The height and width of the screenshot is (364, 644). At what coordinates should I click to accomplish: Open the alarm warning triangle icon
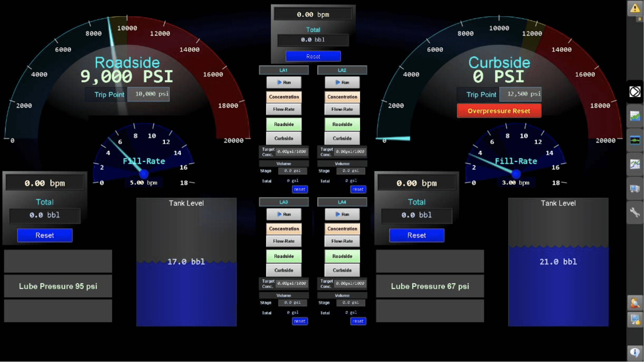click(635, 8)
